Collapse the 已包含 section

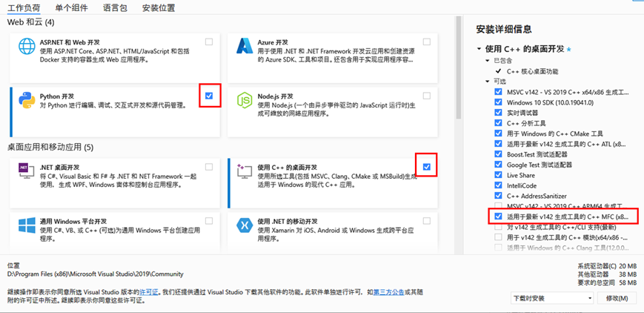pyautogui.click(x=487, y=60)
